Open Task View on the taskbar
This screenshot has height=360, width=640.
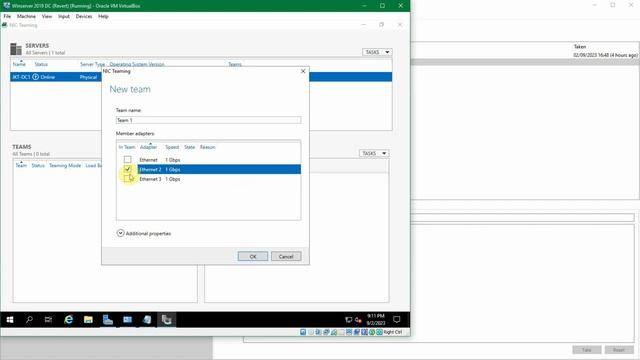(x=48, y=320)
